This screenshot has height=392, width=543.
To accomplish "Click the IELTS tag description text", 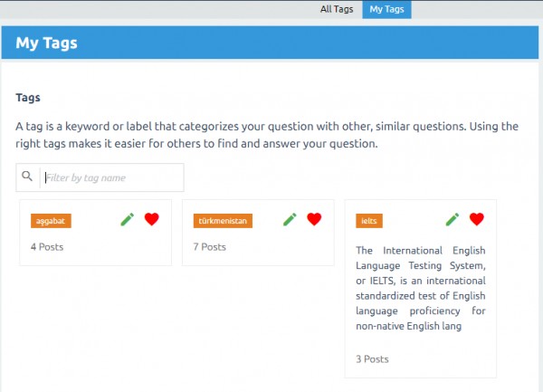I will (421, 288).
